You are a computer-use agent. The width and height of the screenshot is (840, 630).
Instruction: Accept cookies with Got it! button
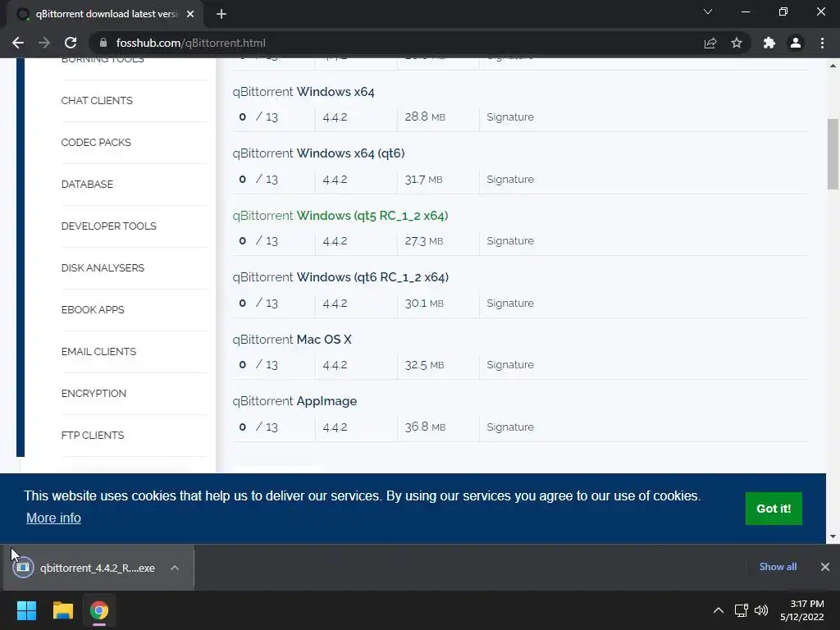point(774,509)
